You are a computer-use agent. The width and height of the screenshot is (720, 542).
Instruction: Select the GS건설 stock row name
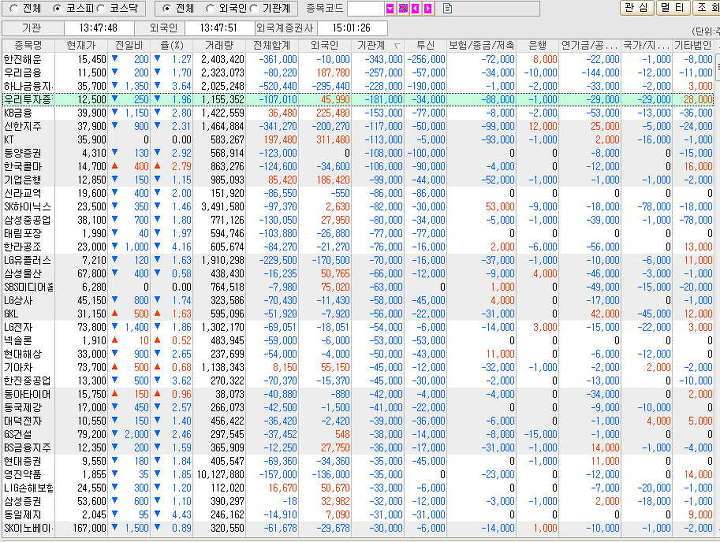point(18,434)
